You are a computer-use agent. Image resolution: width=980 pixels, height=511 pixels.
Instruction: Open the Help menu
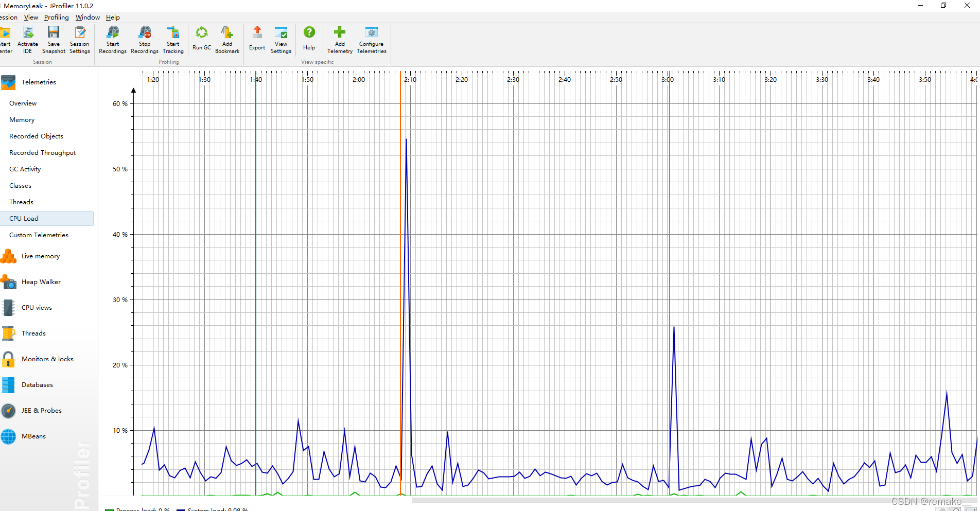coord(113,17)
